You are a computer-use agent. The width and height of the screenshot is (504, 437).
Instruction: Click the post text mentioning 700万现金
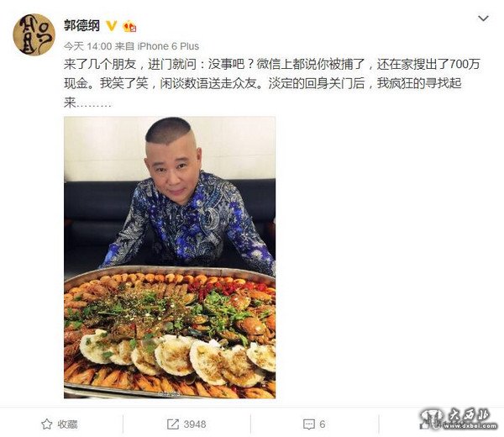point(271,83)
